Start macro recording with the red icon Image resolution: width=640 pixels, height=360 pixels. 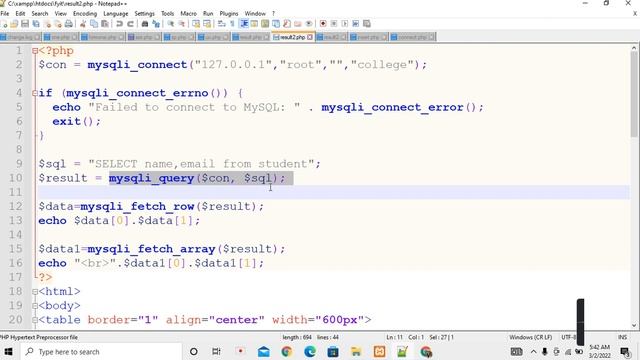pos(323,24)
